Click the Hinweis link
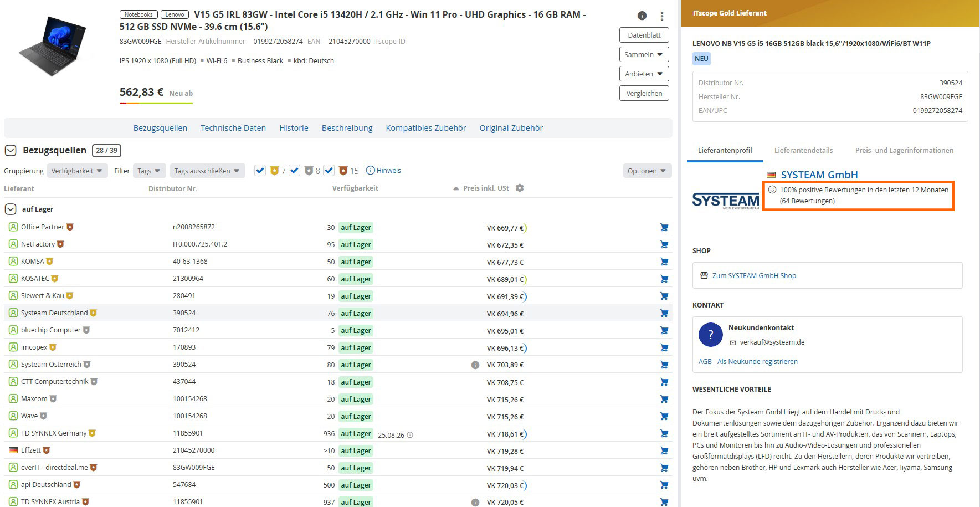This screenshot has width=980, height=507. point(389,170)
